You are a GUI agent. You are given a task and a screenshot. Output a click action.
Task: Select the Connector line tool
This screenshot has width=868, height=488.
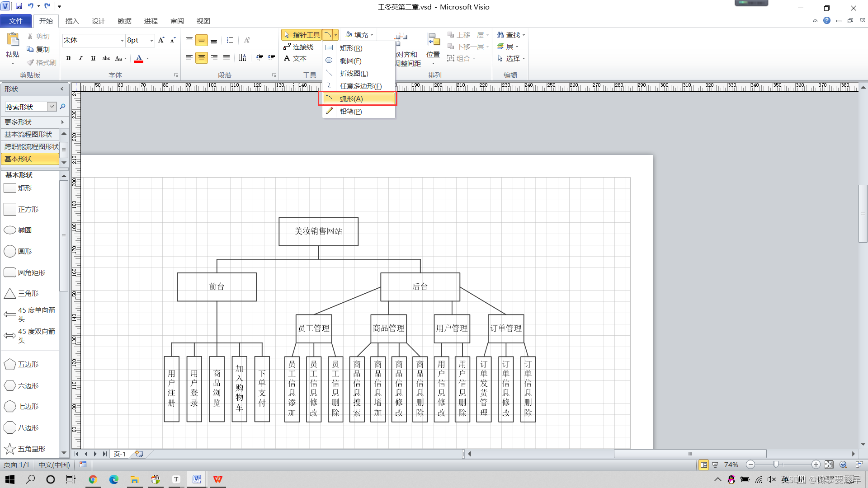point(298,47)
